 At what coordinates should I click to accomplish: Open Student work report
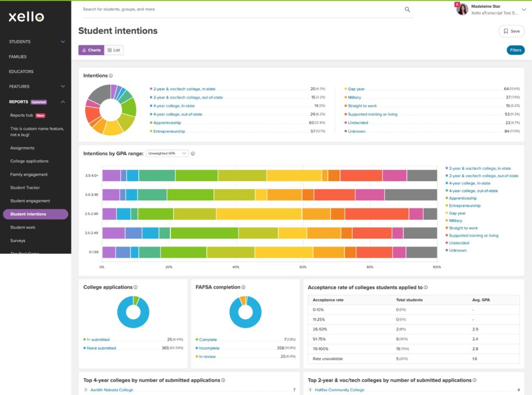[23, 227]
